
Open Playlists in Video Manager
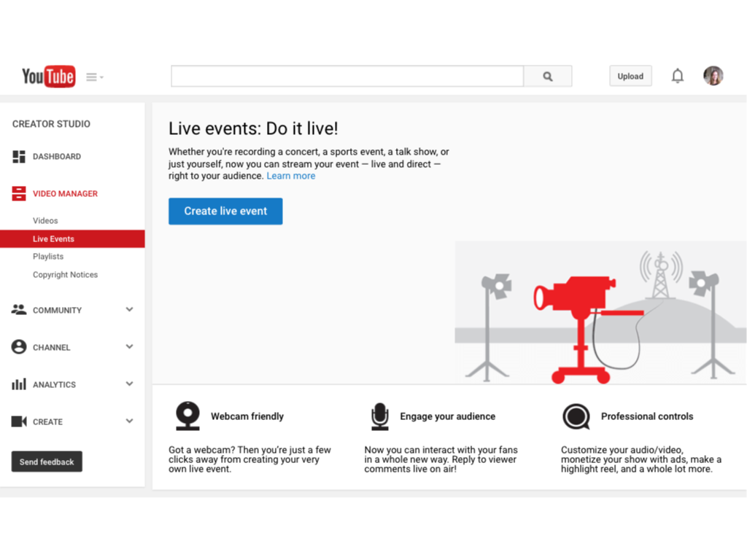point(48,256)
